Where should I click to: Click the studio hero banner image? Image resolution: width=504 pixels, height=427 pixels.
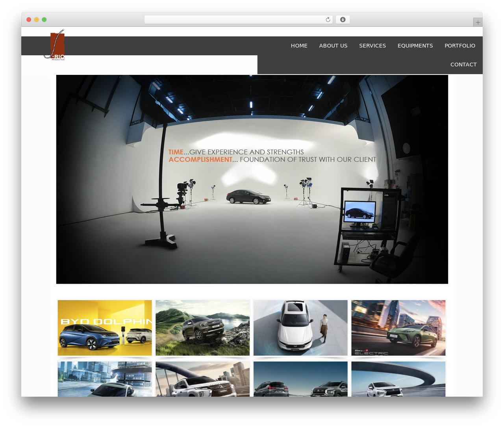[x=252, y=179]
